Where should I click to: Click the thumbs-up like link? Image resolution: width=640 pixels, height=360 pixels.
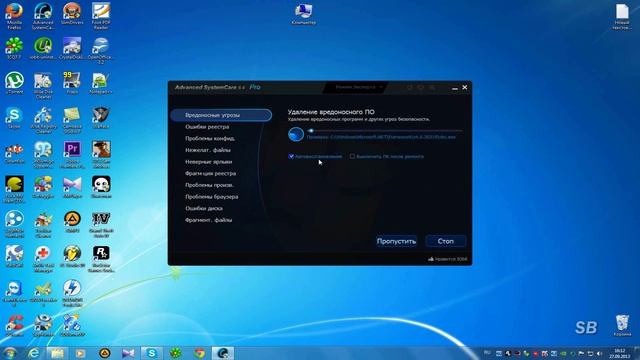click(448, 259)
